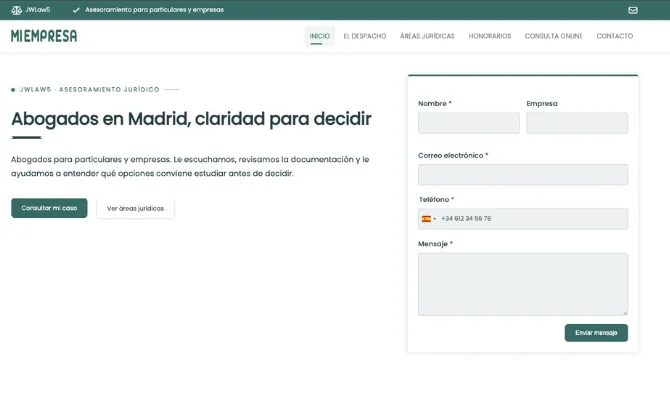Click inside the Mensaje textarea
670x417 pixels.
click(523, 284)
